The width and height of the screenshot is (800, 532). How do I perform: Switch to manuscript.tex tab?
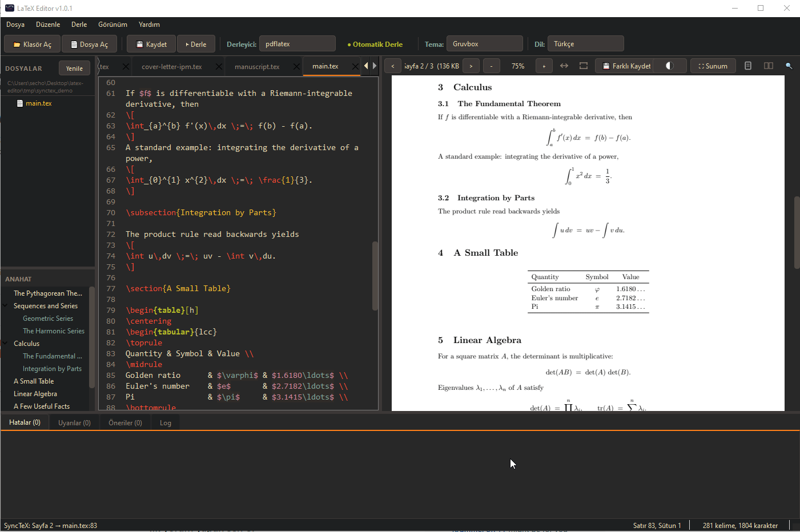257,67
